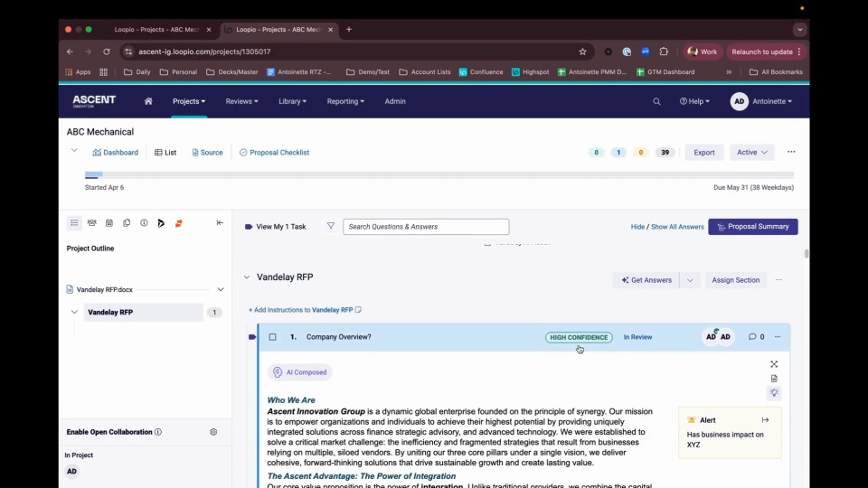Click the page vertical scrollbar

[807, 253]
